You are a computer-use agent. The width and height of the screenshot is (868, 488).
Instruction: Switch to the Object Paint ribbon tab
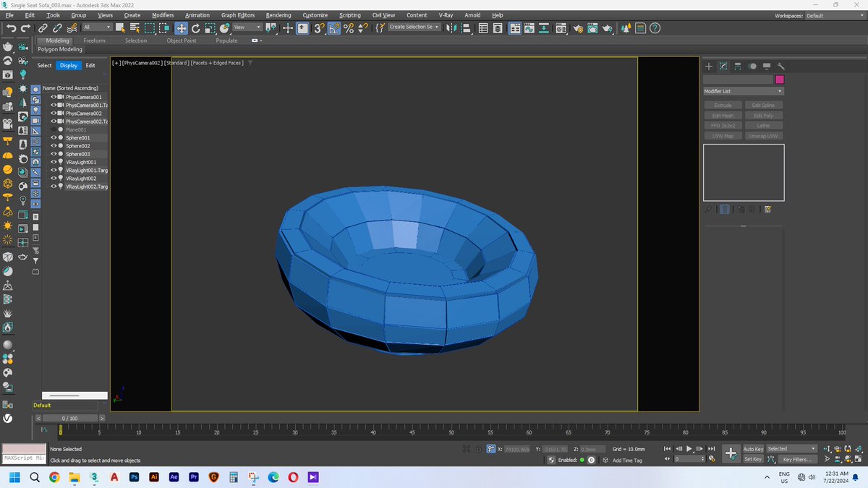click(x=181, y=40)
